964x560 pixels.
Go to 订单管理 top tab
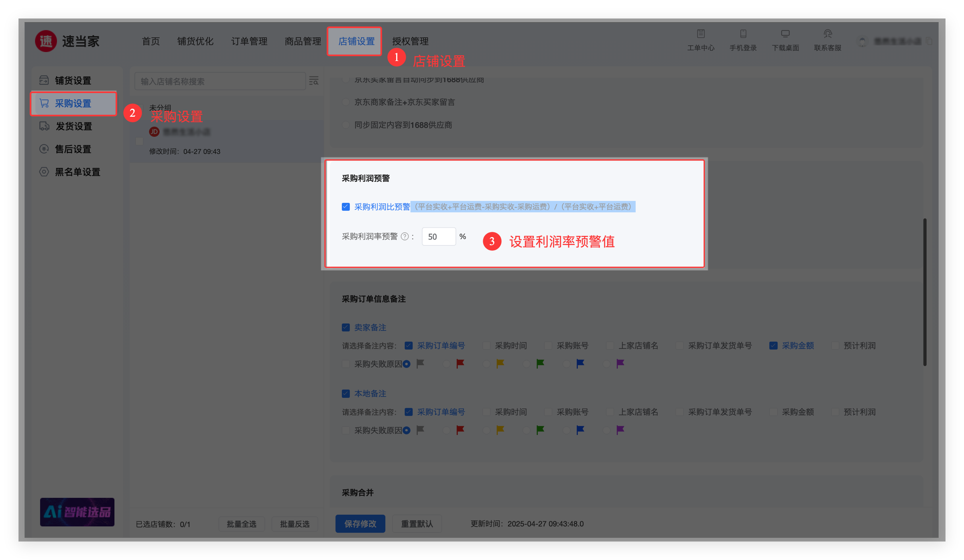coord(249,41)
